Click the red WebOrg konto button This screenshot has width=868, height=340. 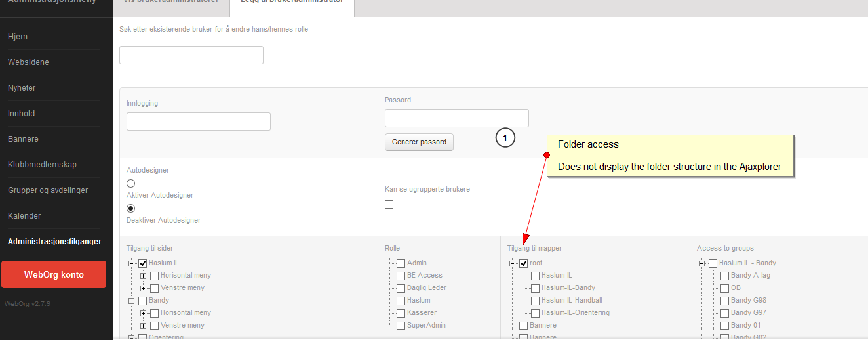point(54,274)
